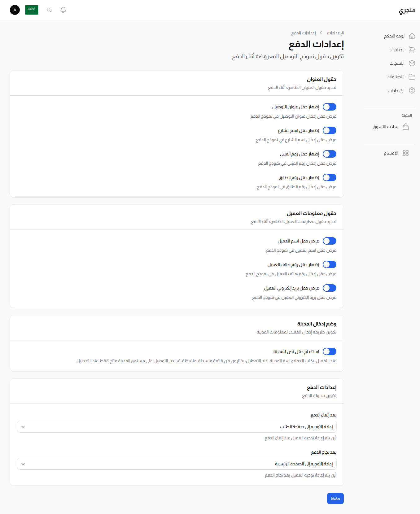Select إعدادات الدفع breadcrumb item
This screenshot has height=514, width=420.
click(x=303, y=33)
